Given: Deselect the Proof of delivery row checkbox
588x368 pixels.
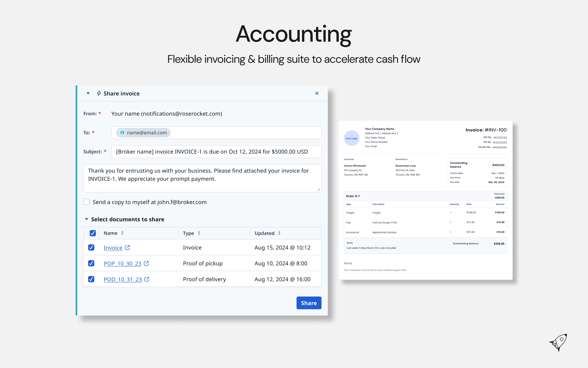Looking at the screenshot, I should click(x=91, y=279).
